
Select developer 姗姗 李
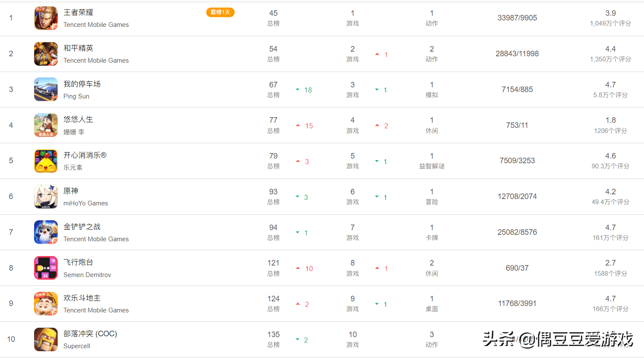click(x=74, y=132)
